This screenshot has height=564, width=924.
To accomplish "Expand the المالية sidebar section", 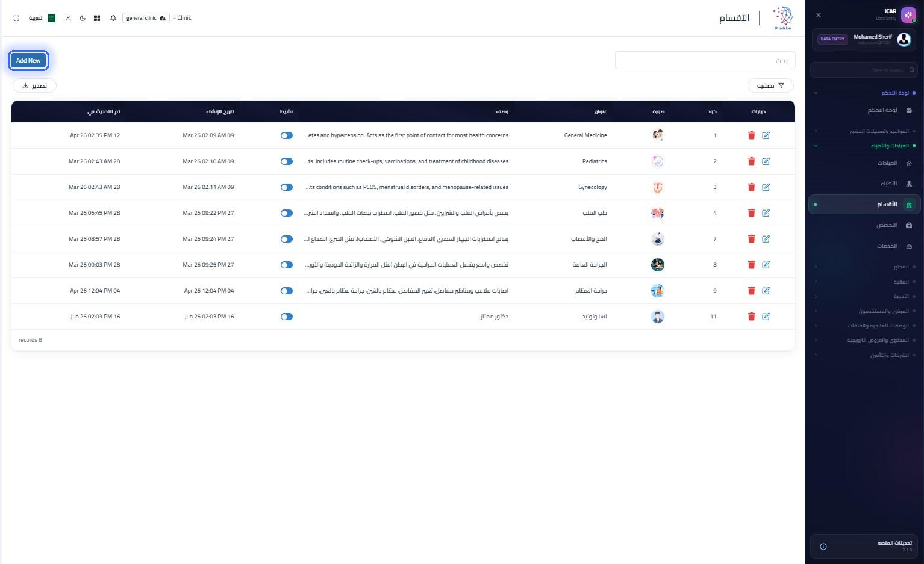I will coord(865,282).
